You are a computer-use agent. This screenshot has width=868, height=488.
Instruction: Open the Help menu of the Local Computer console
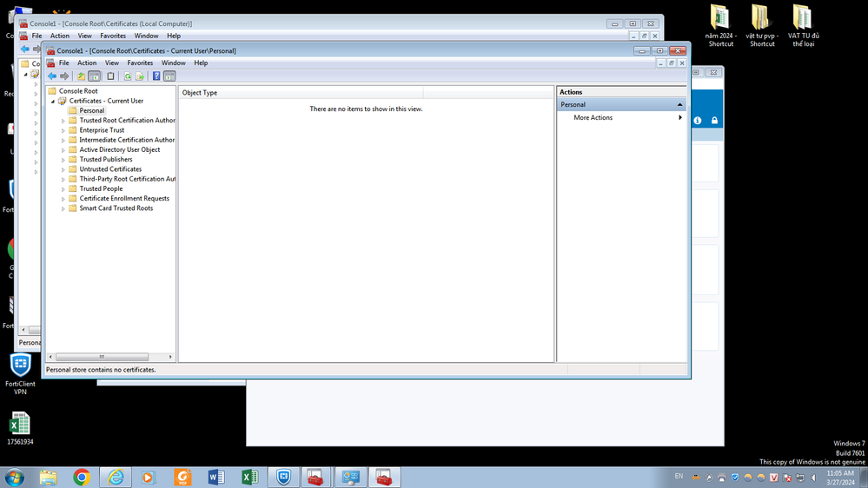(x=174, y=36)
